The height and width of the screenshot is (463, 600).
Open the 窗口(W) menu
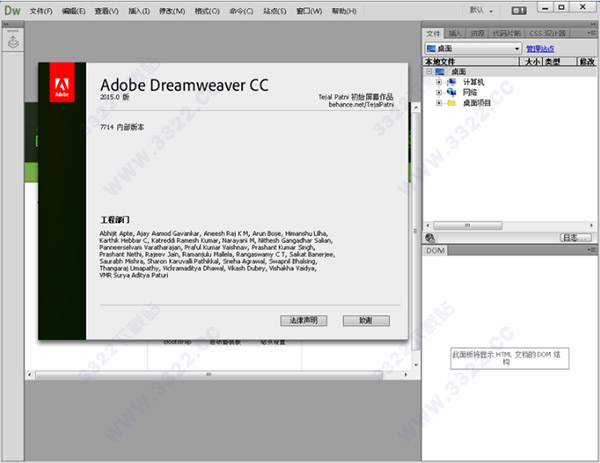point(309,11)
